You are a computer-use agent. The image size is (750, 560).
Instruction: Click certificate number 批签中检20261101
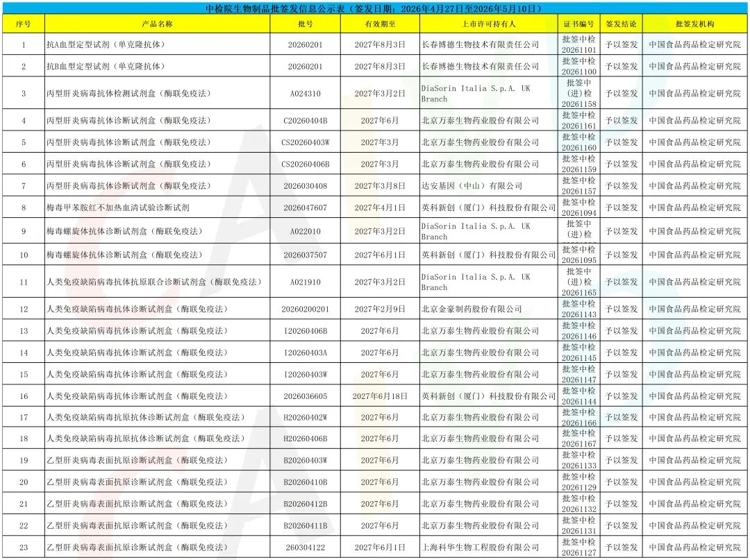click(x=578, y=44)
